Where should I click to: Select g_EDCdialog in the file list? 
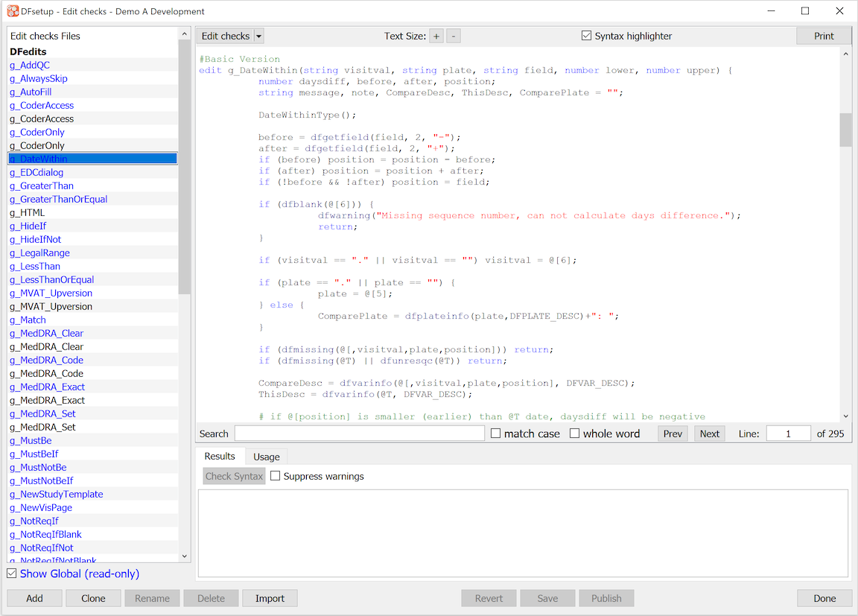click(36, 172)
